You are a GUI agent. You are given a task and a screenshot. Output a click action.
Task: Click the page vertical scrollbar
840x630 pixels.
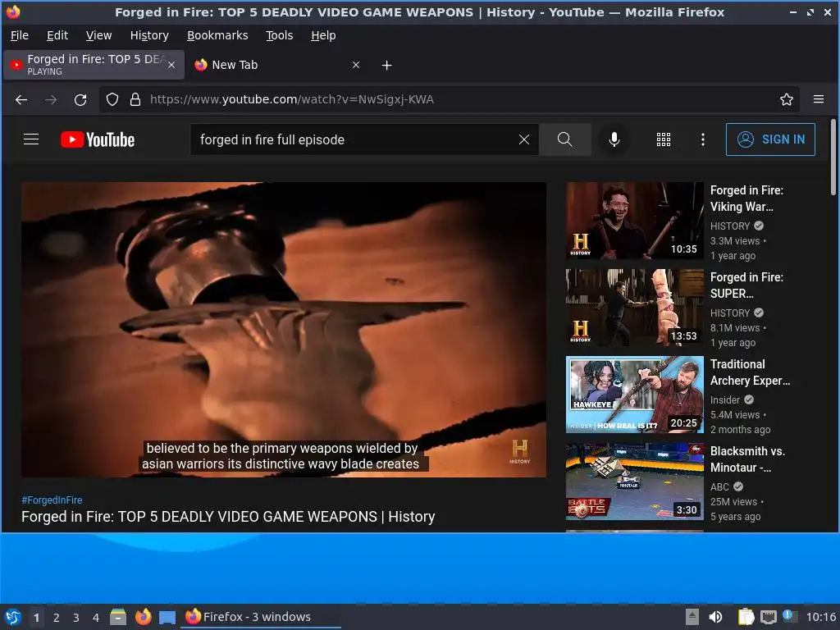point(833,157)
